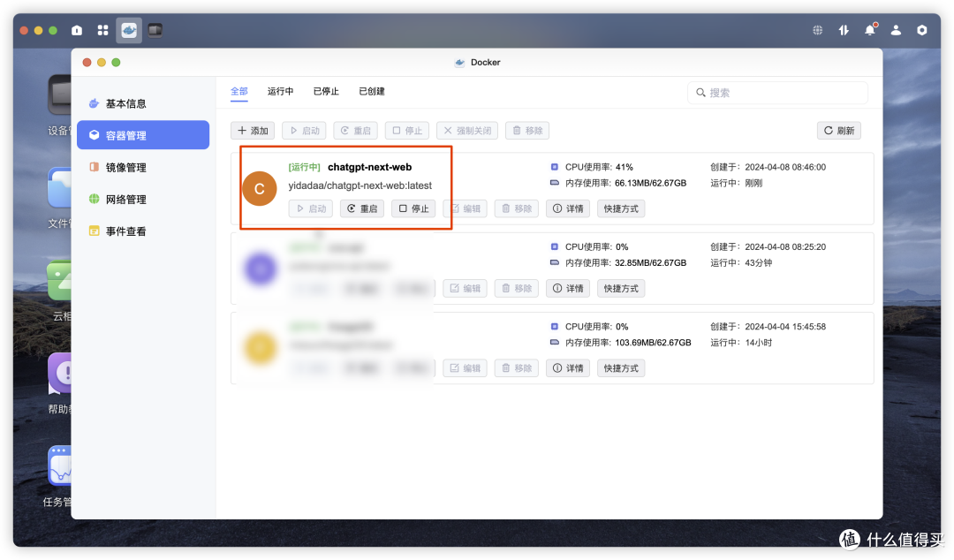
Task: Click 快捷方式 for the container created 2024-04-04
Action: coord(621,368)
